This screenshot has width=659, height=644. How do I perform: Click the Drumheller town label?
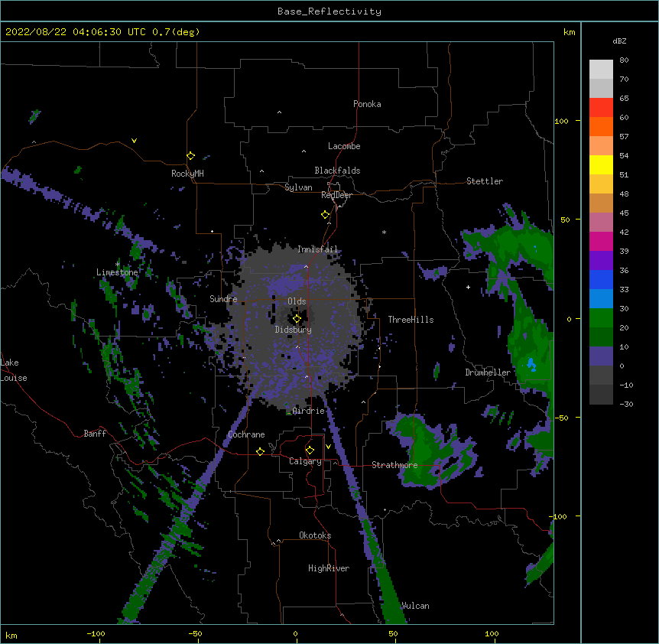pos(488,372)
